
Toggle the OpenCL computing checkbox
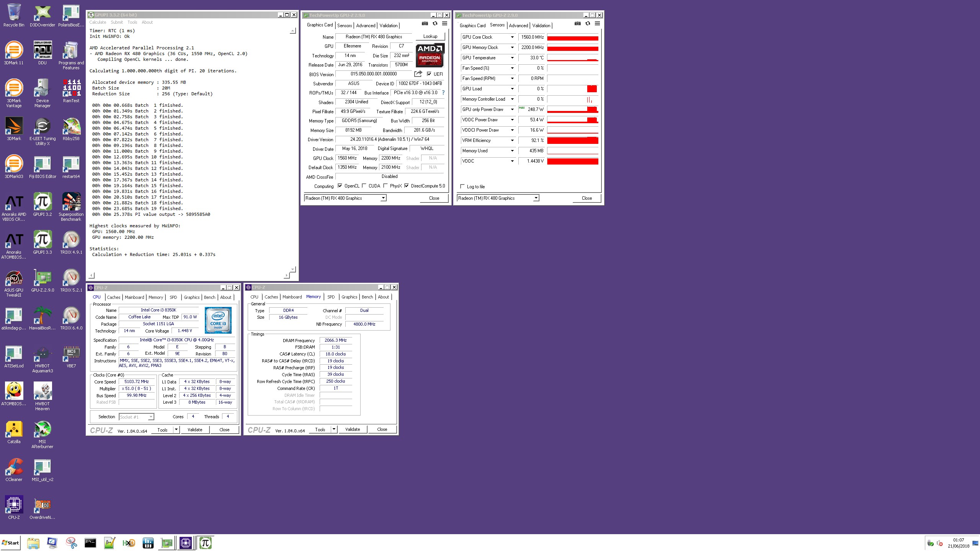tap(340, 186)
